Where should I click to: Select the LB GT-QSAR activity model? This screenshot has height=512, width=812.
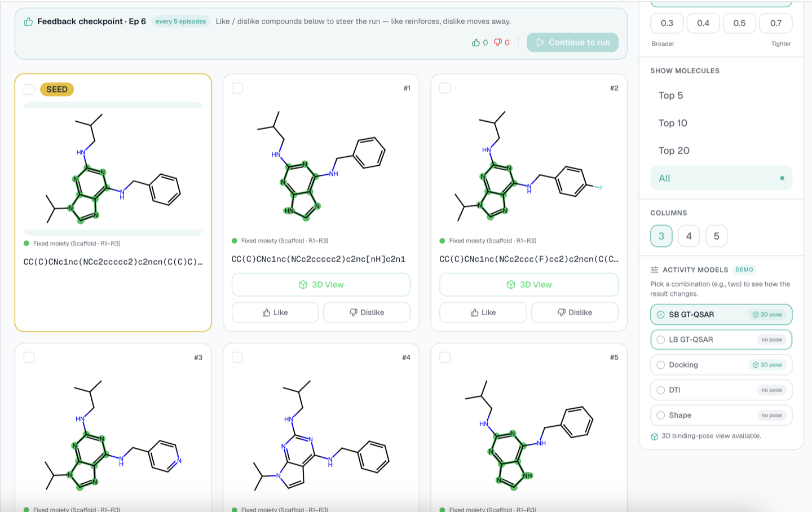coord(721,339)
